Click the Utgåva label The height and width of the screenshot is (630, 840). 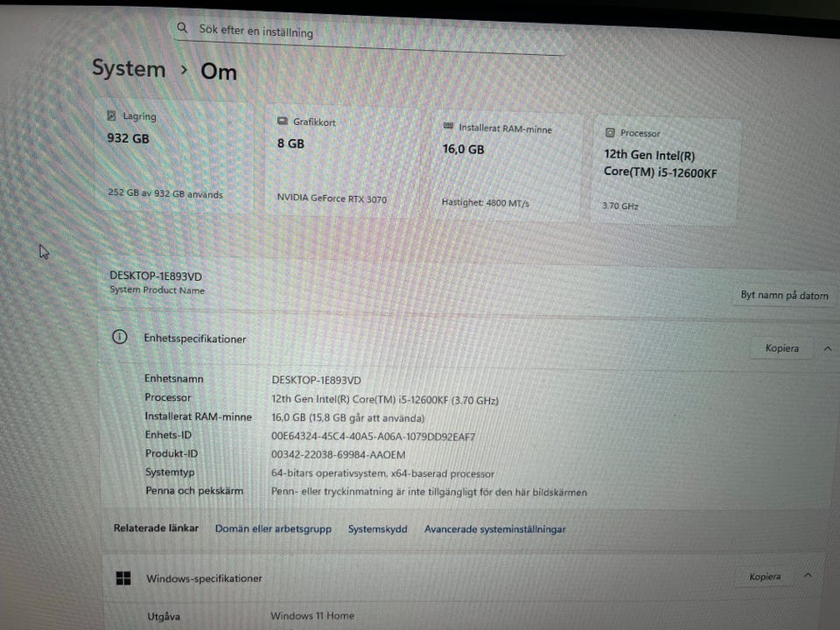pos(164,617)
